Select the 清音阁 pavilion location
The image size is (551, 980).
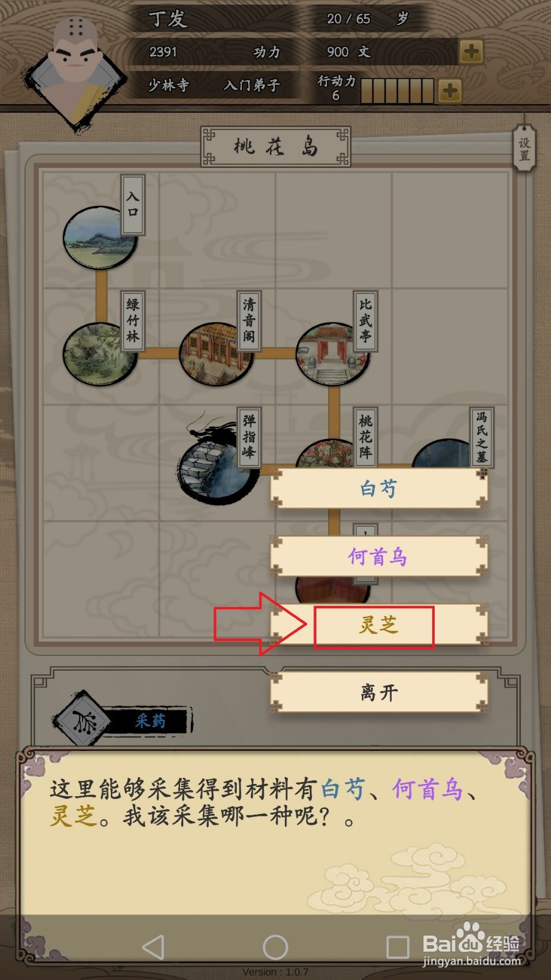(216, 354)
